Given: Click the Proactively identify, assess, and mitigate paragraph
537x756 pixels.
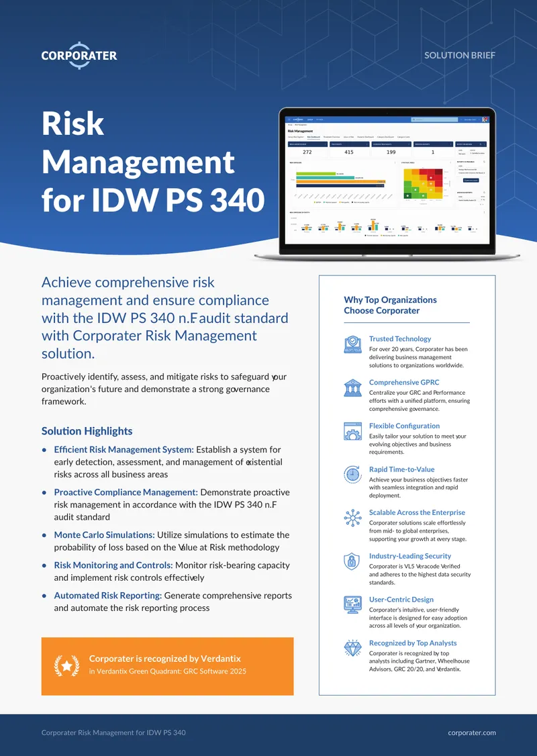Looking at the screenshot, I should [164, 389].
